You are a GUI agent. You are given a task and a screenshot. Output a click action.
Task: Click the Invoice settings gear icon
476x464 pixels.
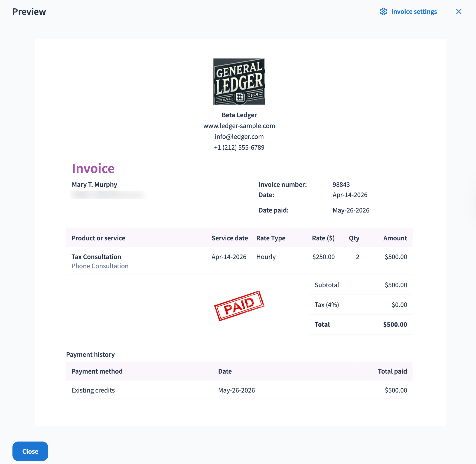pyautogui.click(x=383, y=12)
